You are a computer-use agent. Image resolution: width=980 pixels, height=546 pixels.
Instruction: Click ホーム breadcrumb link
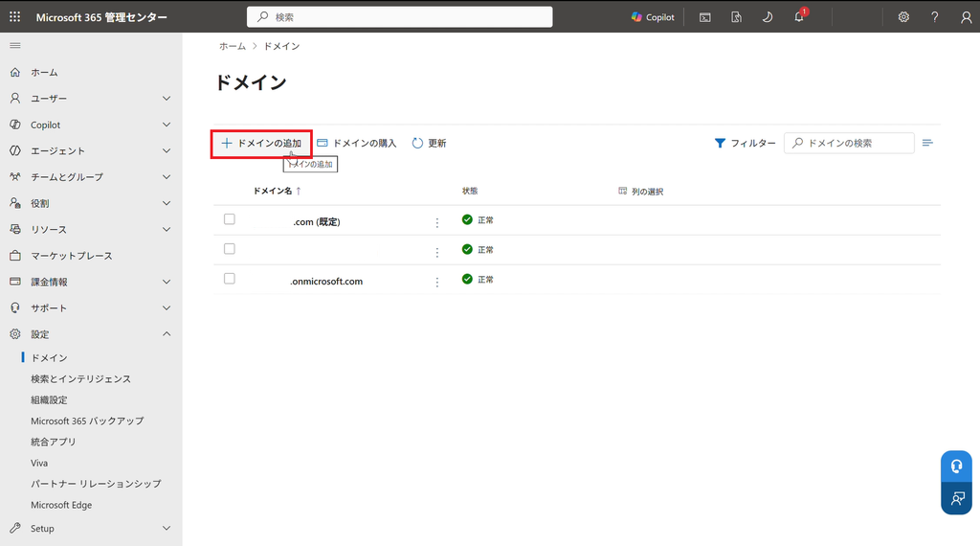click(x=233, y=46)
